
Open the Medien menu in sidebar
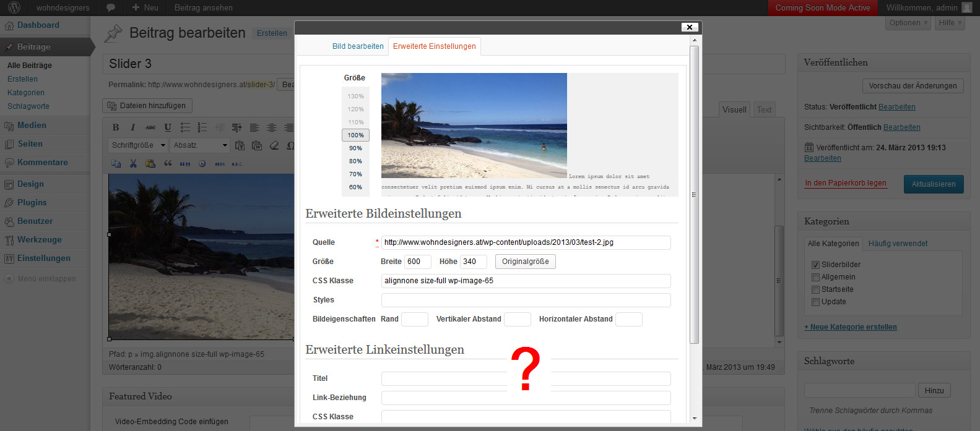pyautogui.click(x=32, y=125)
